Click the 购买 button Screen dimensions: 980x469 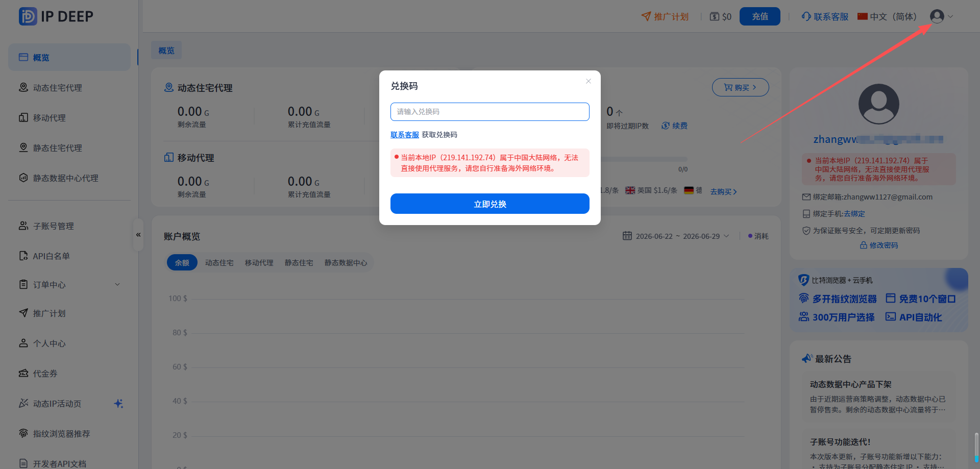click(x=741, y=87)
